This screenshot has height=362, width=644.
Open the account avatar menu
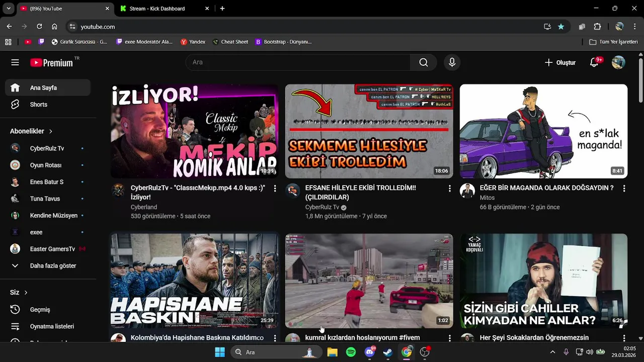pyautogui.click(x=618, y=62)
